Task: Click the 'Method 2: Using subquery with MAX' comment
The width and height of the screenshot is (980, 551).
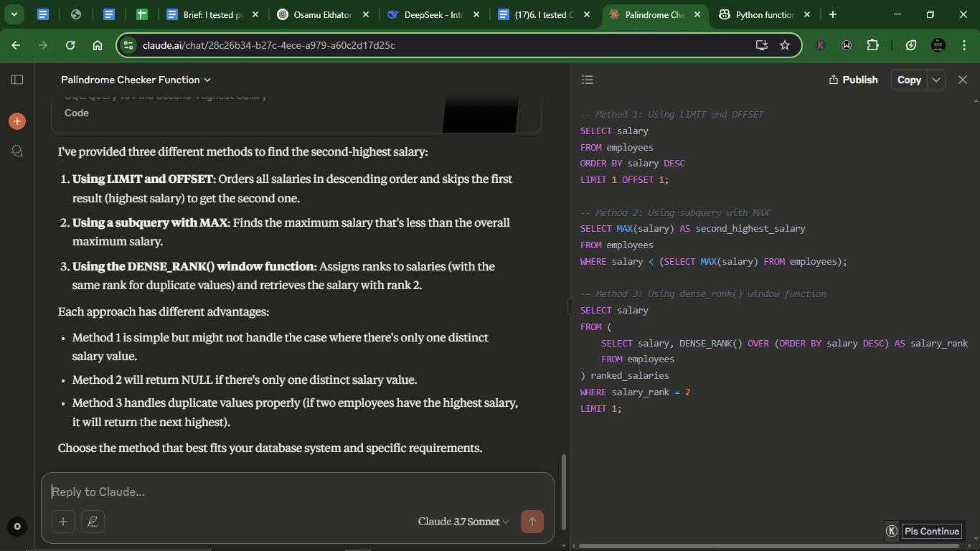Action: (x=674, y=212)
